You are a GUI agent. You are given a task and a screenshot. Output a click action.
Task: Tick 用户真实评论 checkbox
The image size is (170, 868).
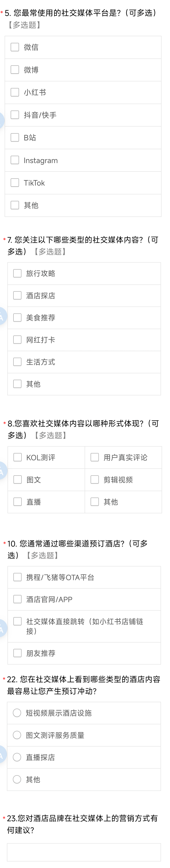[x=95, y=457]
